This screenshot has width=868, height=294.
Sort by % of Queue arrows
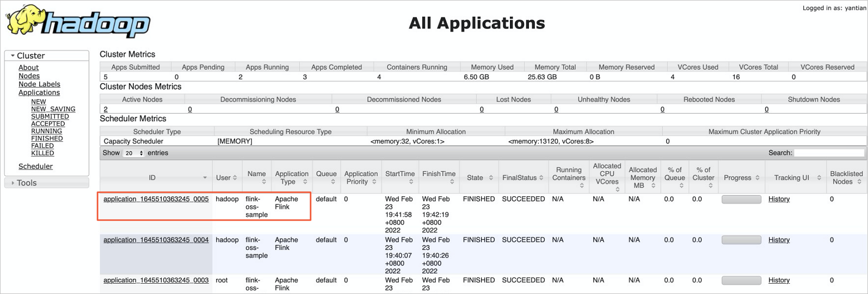coord(681,186)
